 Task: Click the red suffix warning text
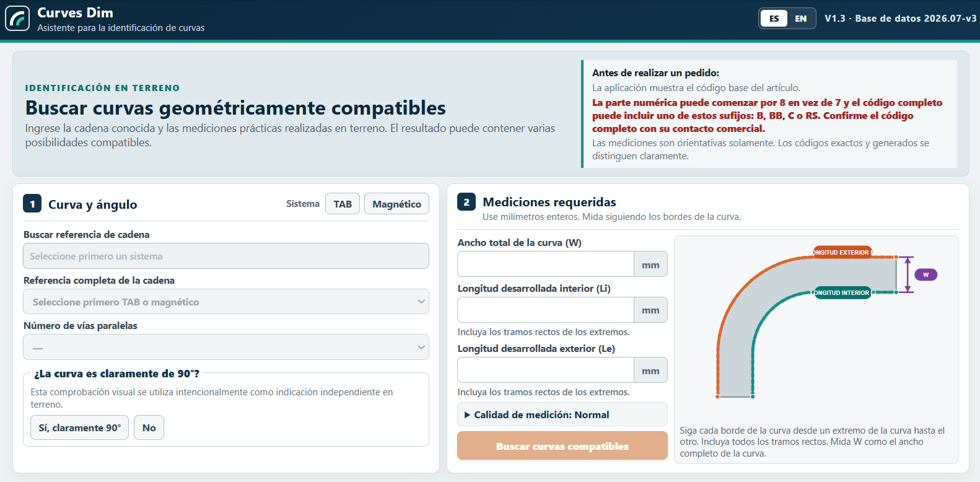(767, 115)
